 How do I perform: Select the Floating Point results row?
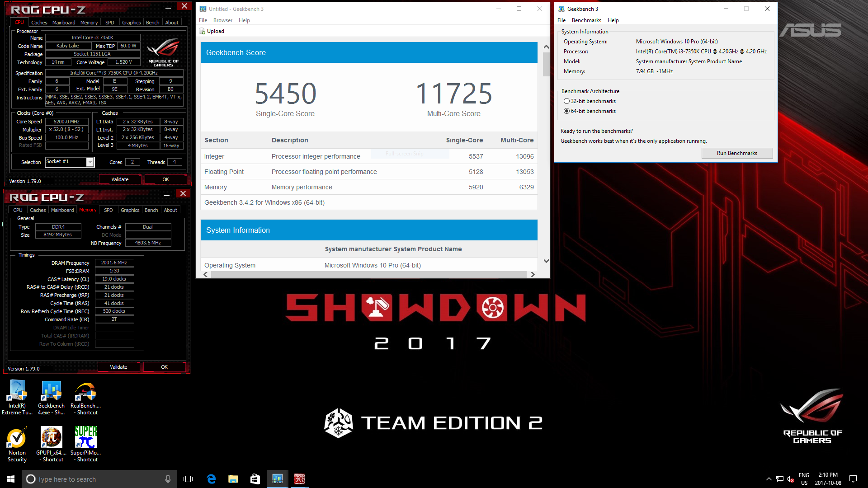pyautogui.click(x=369, y=172)
